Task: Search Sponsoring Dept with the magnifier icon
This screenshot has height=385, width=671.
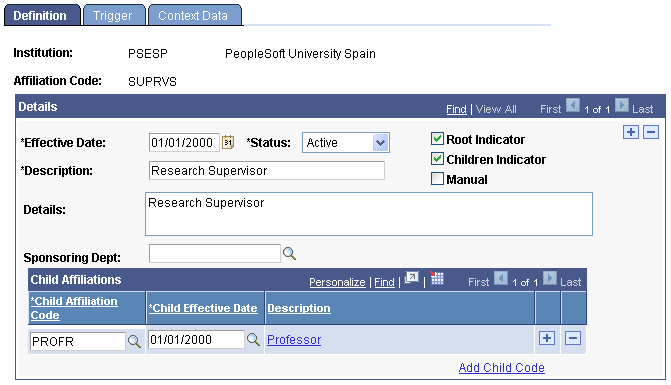Action: (x=289, y=254)
